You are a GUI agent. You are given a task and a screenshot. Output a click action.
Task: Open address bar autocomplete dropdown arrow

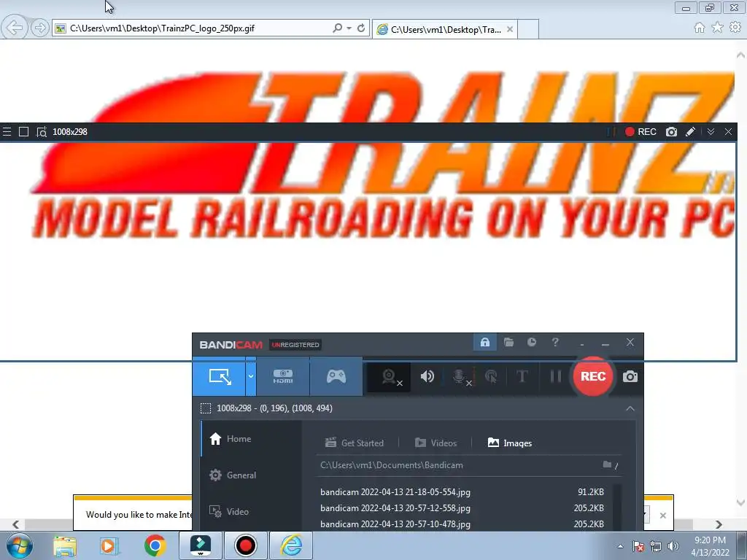pos(349,28)
